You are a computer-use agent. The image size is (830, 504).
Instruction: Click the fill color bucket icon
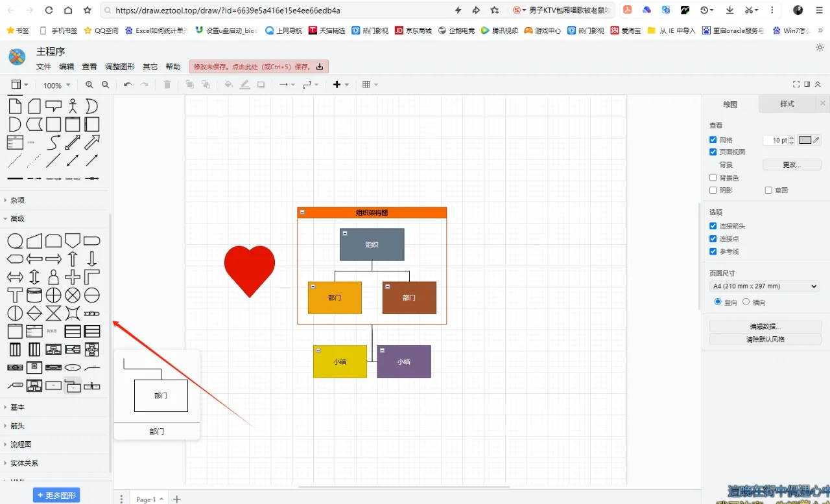point(228,85)
